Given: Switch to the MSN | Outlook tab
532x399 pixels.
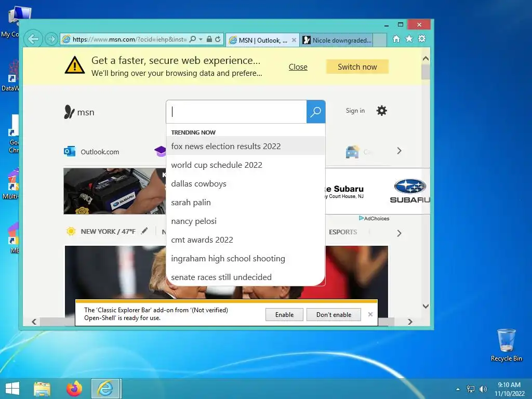Looking at the screenshot, I should click(259, 41).
